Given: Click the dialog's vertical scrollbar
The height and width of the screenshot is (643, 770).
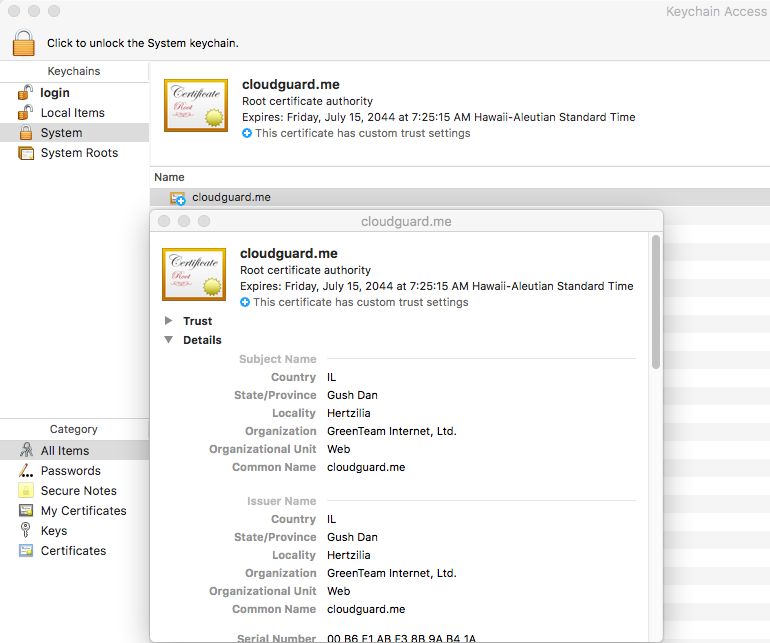Looking at the screenshot, I should [656, 302].
